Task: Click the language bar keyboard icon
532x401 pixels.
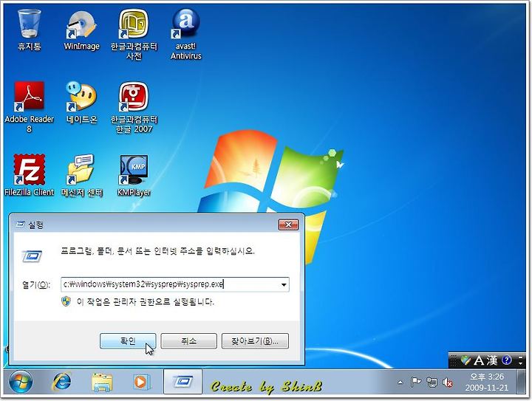Action: [x=465, y=360]
